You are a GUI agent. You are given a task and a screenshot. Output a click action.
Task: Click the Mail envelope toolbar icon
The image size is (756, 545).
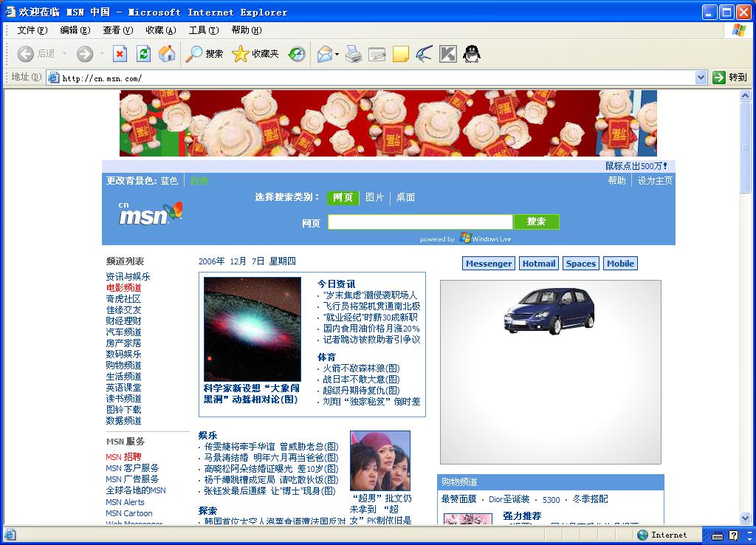[x=325, y=54]
